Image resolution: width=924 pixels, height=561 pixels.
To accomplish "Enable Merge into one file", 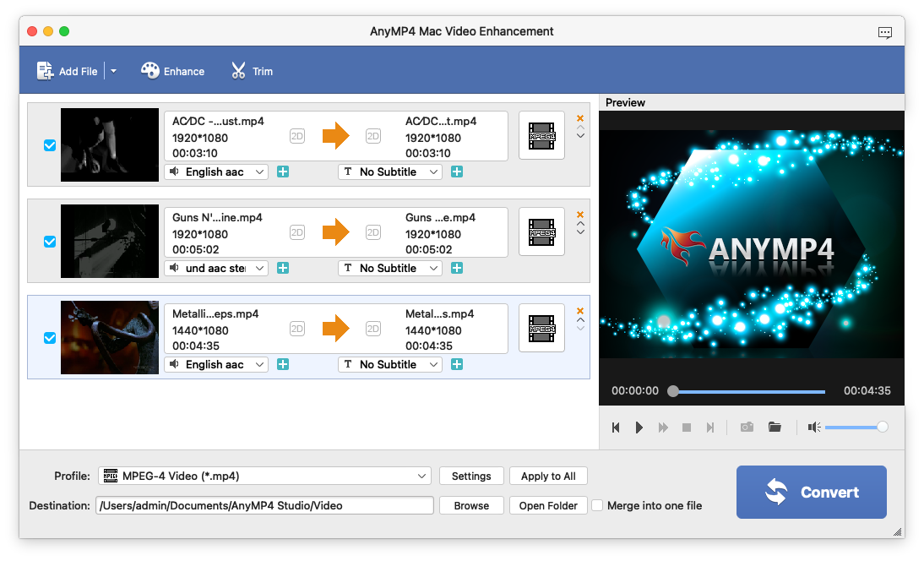I will click(597, 505).
